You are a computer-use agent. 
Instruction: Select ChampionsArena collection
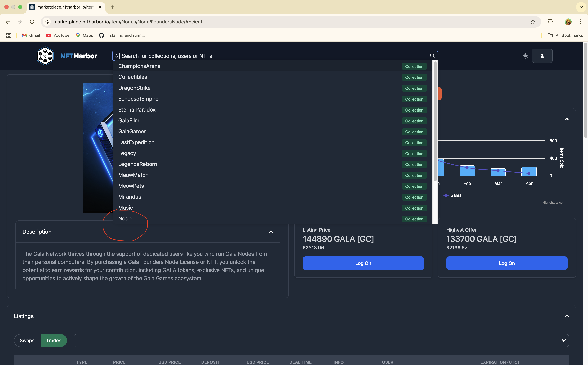point(273,66)
